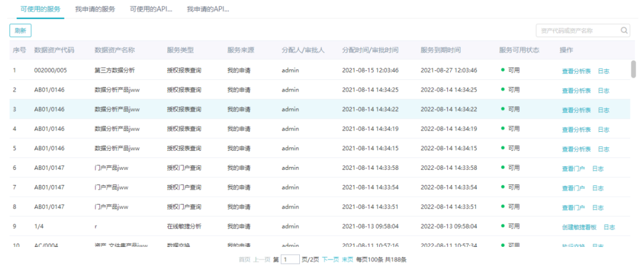Click the 刷新 refresh button

pyautogui.click(x=20, y=30)
